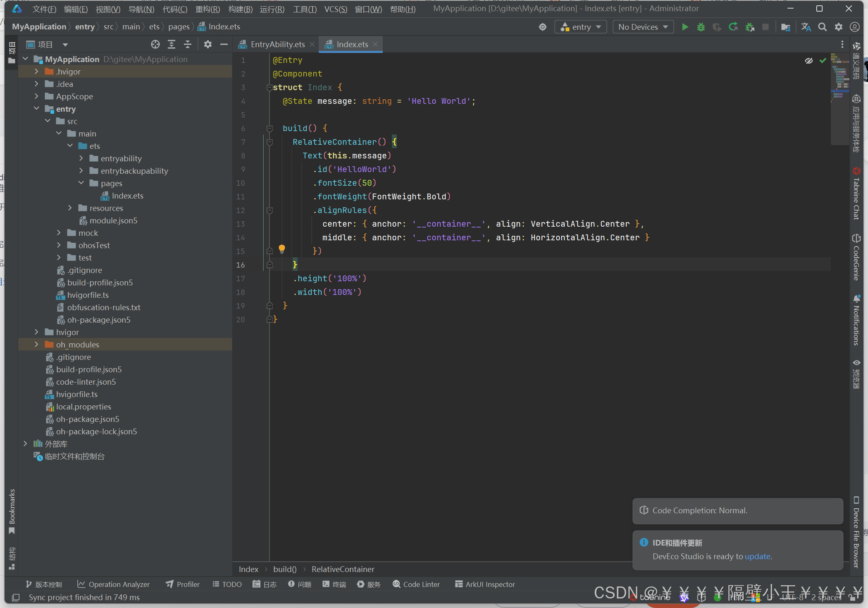Open the entry run configuration dropdown

click(x=580, y=27)
